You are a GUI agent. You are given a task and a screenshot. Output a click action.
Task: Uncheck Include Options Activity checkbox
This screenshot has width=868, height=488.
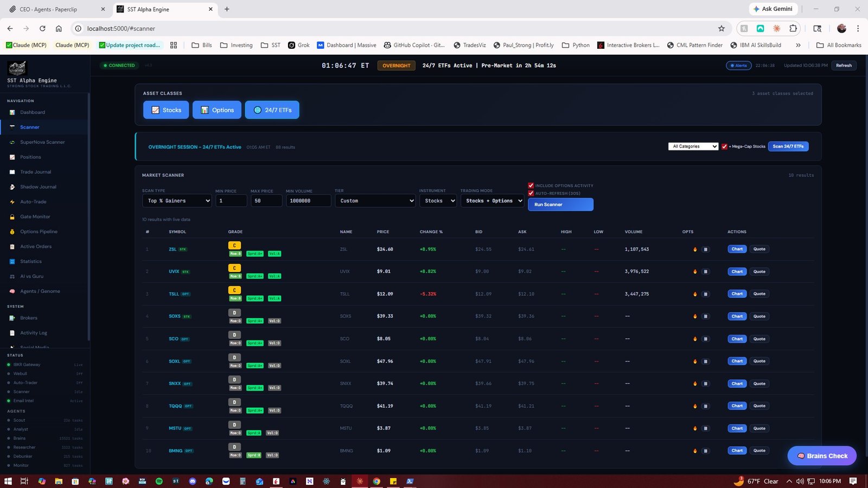[x=531, y=185]
